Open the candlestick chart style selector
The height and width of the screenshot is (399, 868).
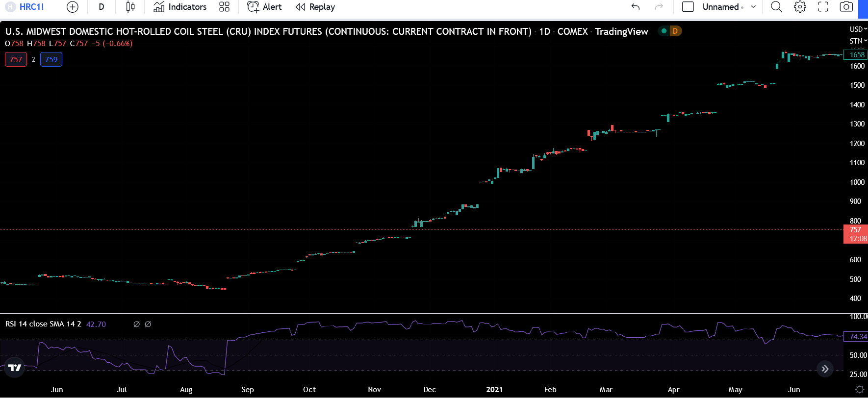click(130, 7)
